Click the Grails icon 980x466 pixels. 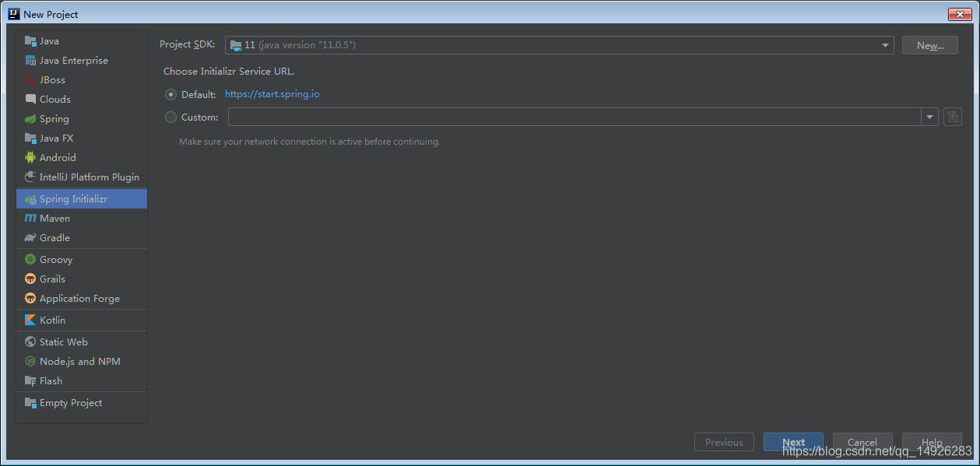tap(30, 279)
